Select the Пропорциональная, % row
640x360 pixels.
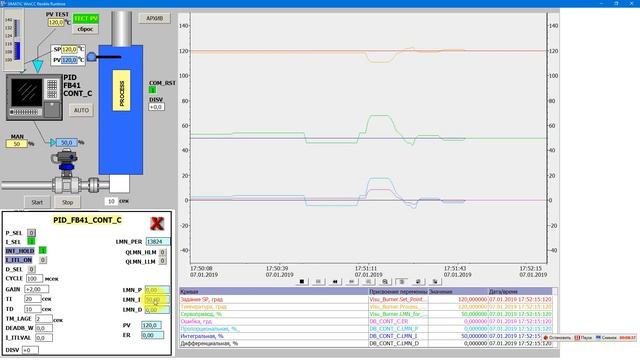click(x=366, y=329)
